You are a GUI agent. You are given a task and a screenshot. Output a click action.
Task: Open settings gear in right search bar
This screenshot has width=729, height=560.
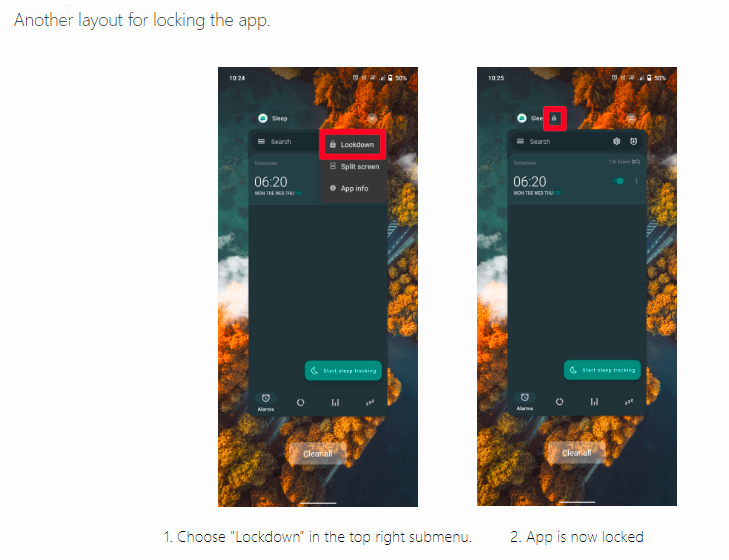(616, 141)
